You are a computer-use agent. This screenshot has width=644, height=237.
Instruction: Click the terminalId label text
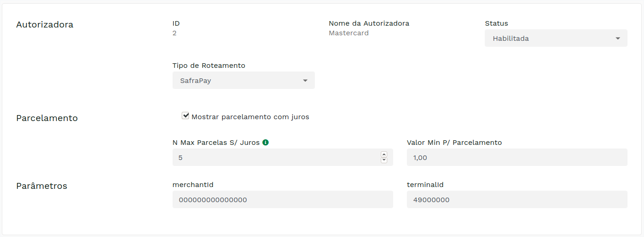(x=425, y=185)
